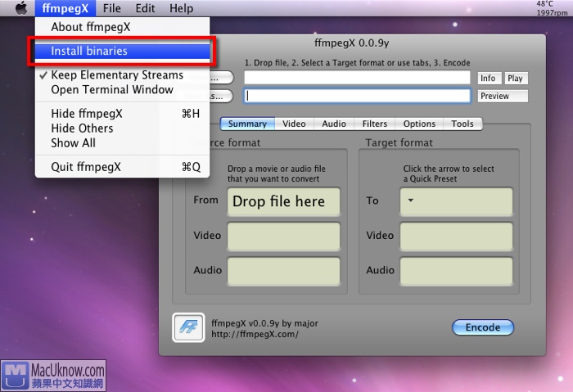Choose Open Terminal Window
Image resolution: width=573 pixels, height=392 pixels.
pos(123,89)
